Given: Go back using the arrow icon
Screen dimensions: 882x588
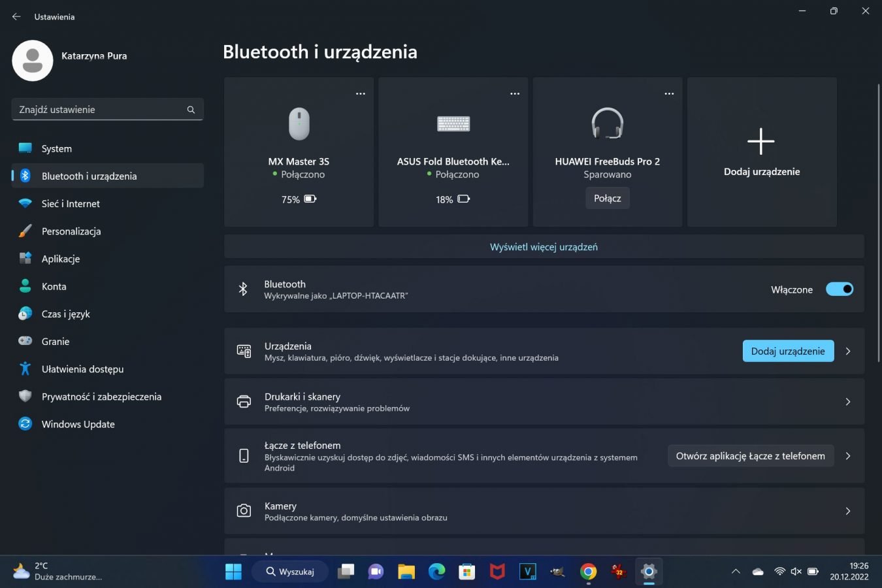Looking at the screenshot, I should [x=16, y=17].
